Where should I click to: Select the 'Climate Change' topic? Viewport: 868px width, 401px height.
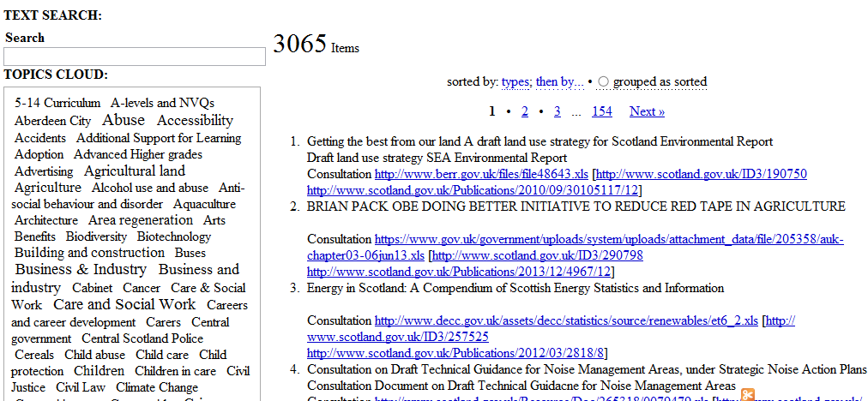click(x=157, y=387)
